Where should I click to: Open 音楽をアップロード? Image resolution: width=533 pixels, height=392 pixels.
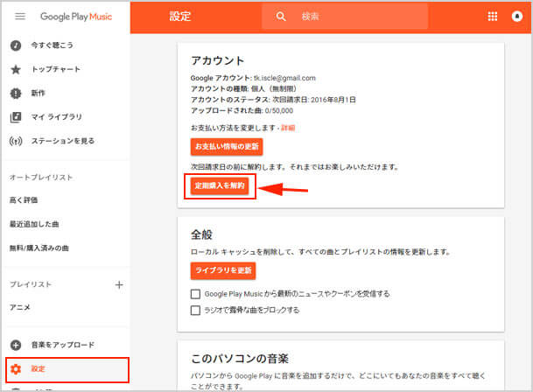tap(62, 345)
